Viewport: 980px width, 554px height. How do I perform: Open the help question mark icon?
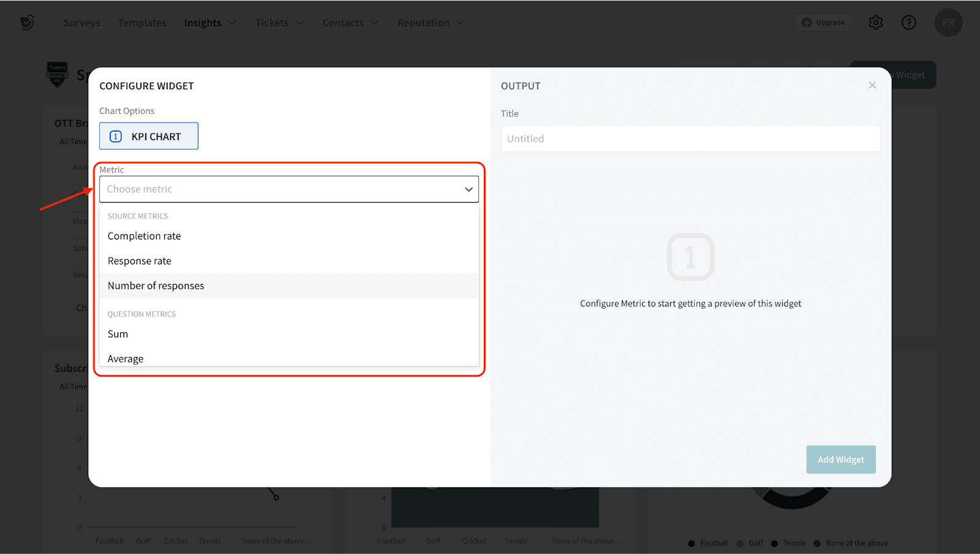[908, 23]
